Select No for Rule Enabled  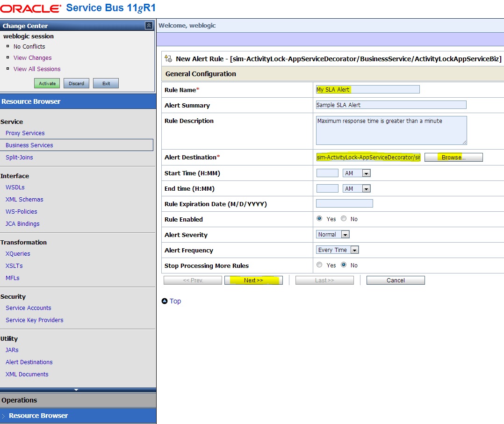[x=344, y=219]
